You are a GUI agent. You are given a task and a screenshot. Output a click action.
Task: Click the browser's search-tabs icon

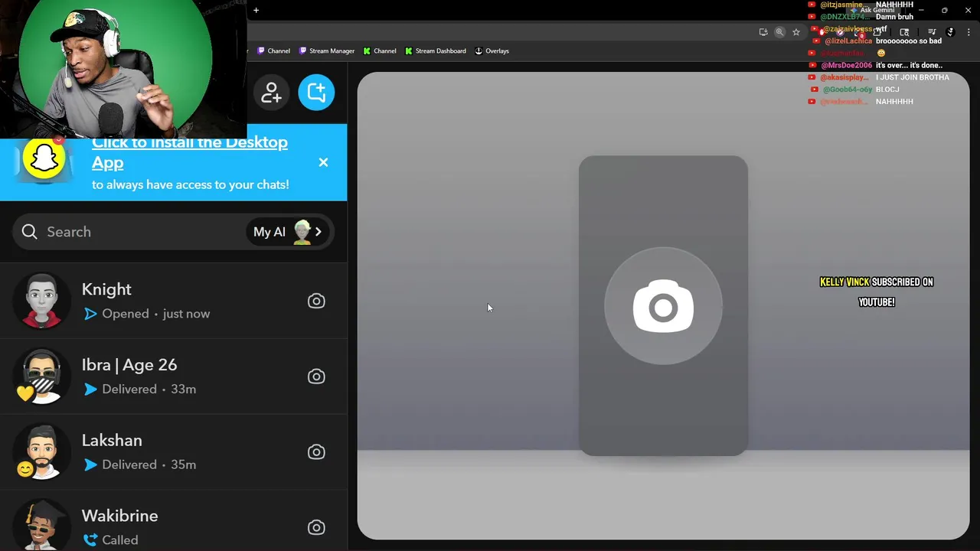pyautogui.click(x=904, y=32)
